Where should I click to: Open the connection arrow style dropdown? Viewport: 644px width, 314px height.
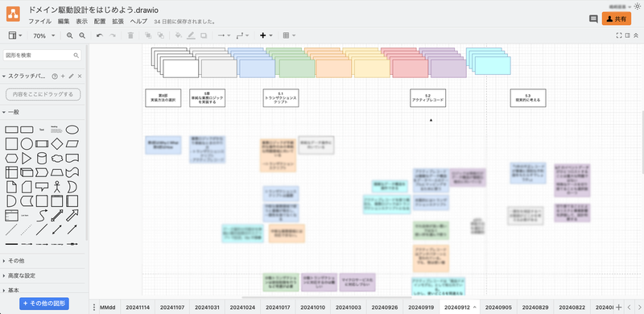[x=224, y=35]
